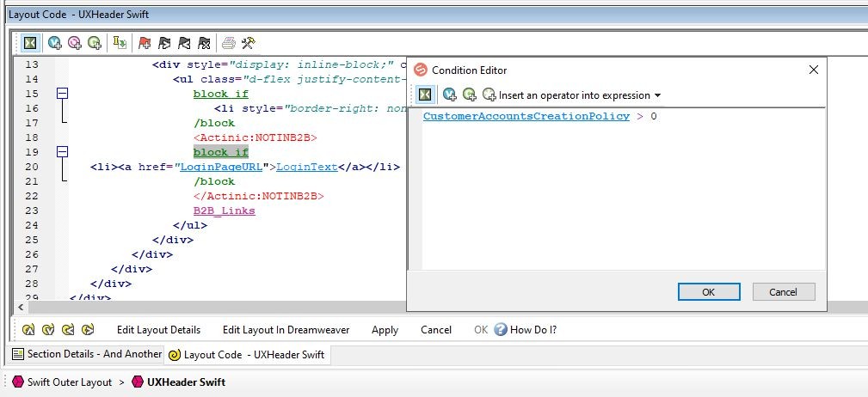This screenshot has height=397, width=868.
Task: Click Edit Layout In Dreamweaver
Action: tap(286, 330)
